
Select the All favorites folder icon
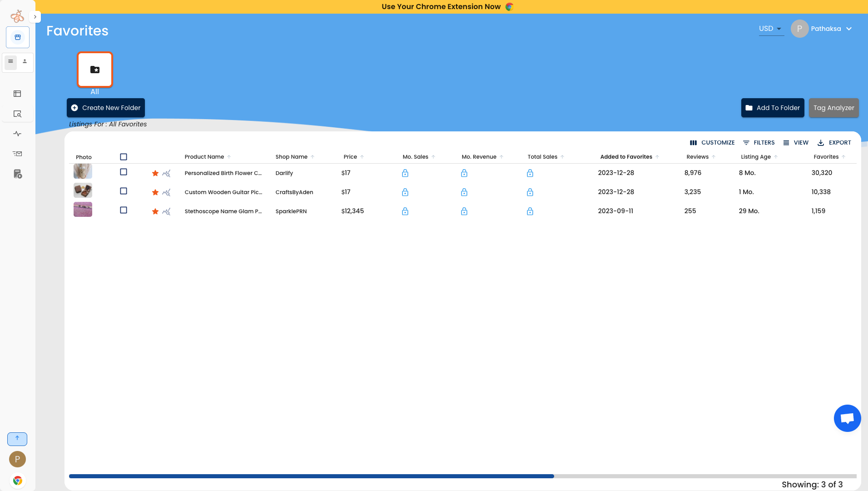[x=94, y=70]
